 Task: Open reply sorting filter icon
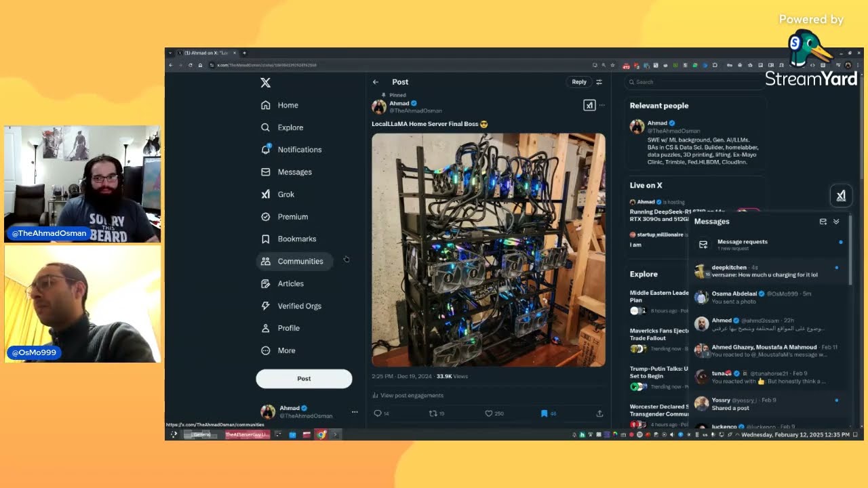pos(599,82)
